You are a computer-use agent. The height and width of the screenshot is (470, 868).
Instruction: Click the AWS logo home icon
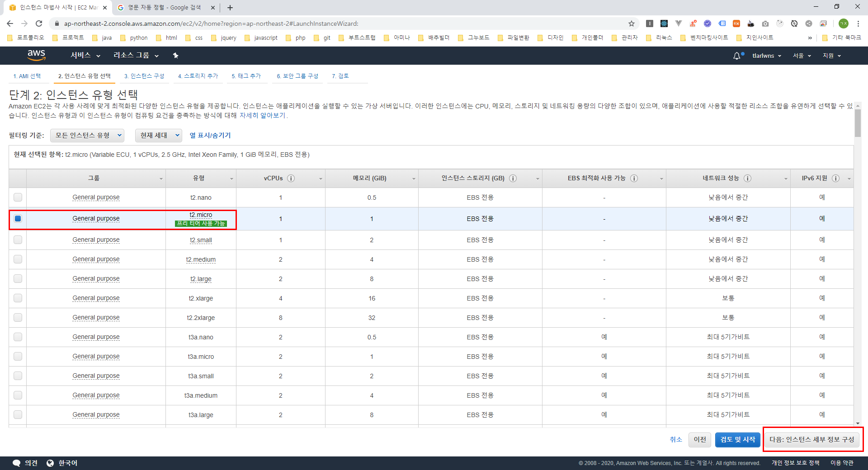pos(36,55)
